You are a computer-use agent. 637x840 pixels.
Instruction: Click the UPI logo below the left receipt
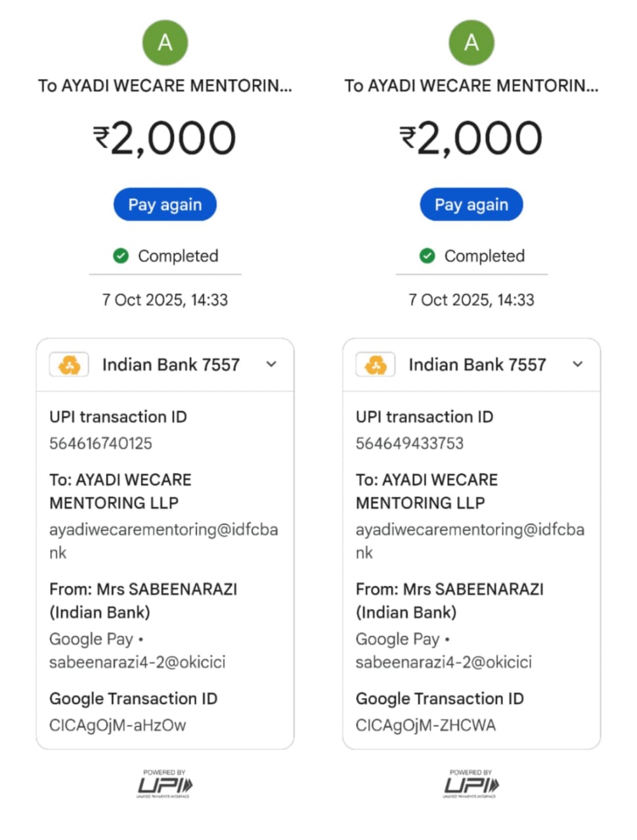165,784
